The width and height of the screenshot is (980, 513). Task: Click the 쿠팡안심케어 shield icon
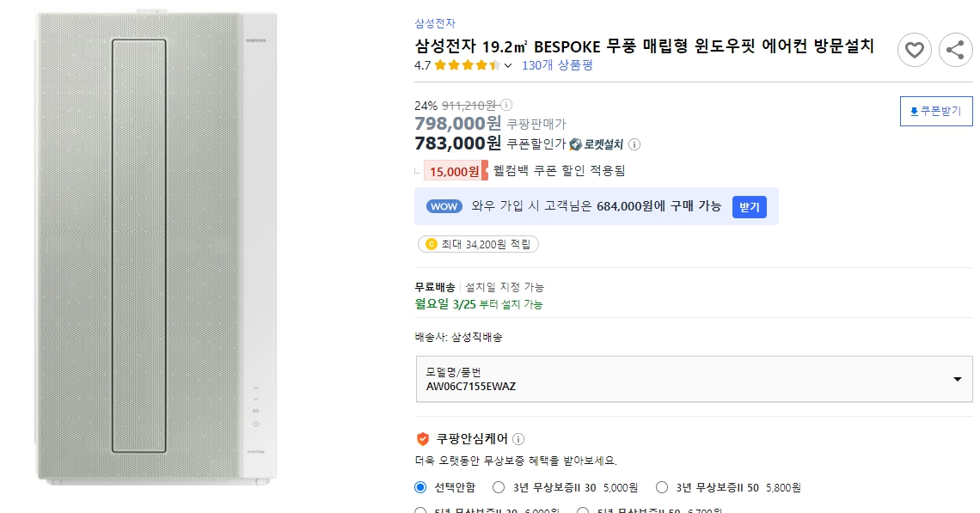click(422, 437)
